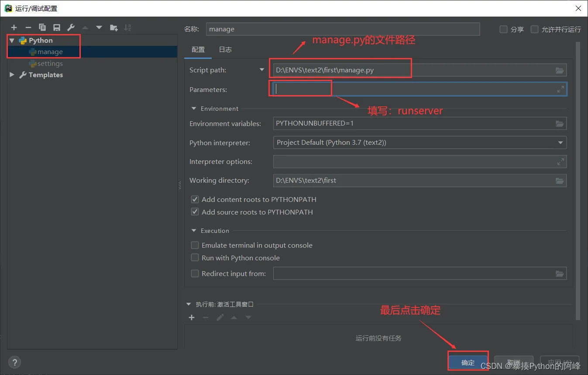Click the vertical scrollbar of the configuration panel

click(x=578, y=181)
